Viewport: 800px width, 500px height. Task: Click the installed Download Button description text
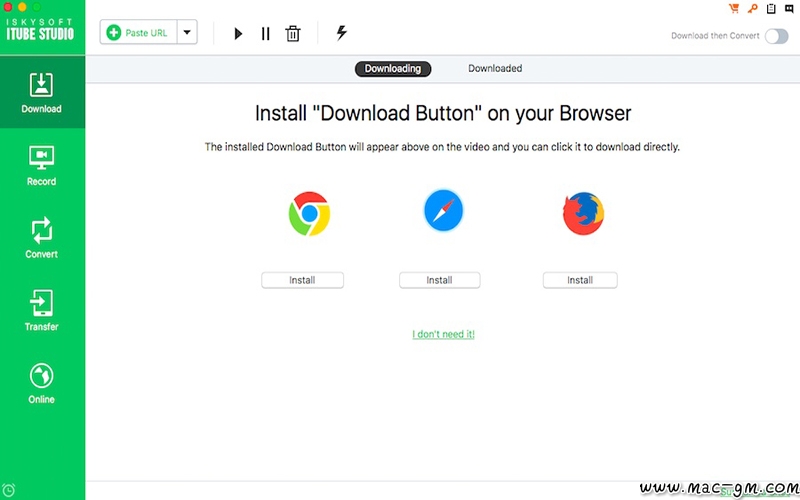pyautogui.click(x=442, y=147)
